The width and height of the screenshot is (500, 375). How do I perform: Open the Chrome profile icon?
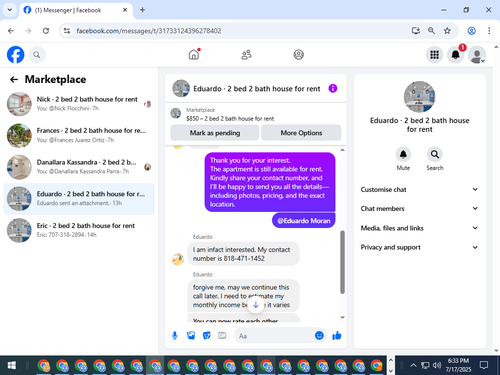pos(471,31)
